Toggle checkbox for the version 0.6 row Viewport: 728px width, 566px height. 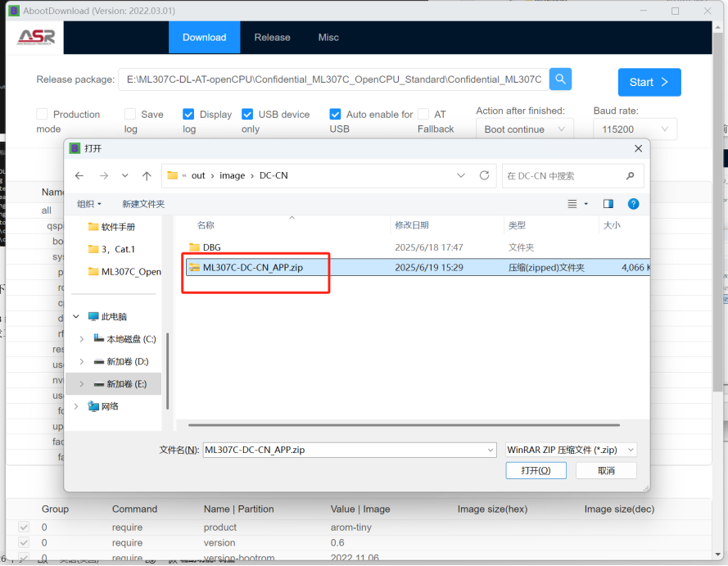pyautogui.click(x=24, y=543)
